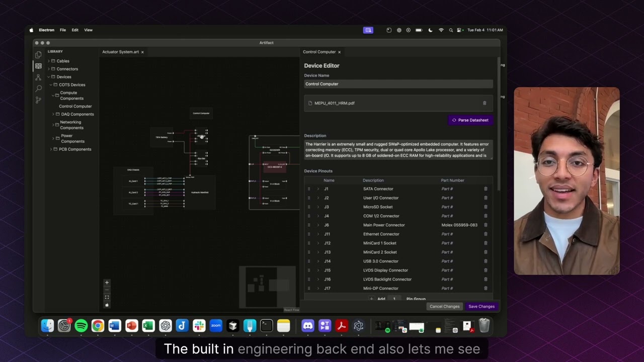This screenshot has height=362, width=644.
Task: Expand the J13 MiniCard 2 Socket pinout
Action: [317, 252]
